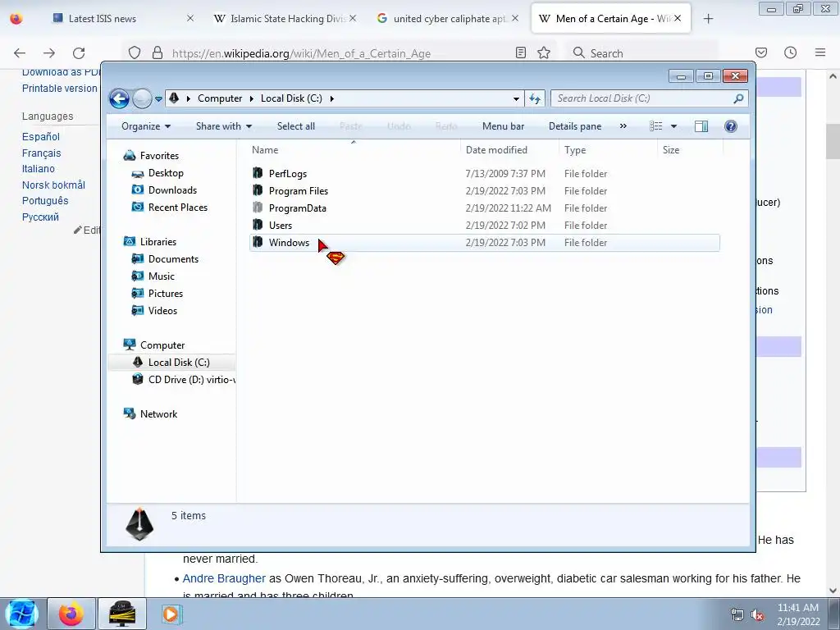The height and width of the screenshot is (630, 840).
Task: Open the Andre Braugher link on Wikipedia
Action: (x=224, y=578)
